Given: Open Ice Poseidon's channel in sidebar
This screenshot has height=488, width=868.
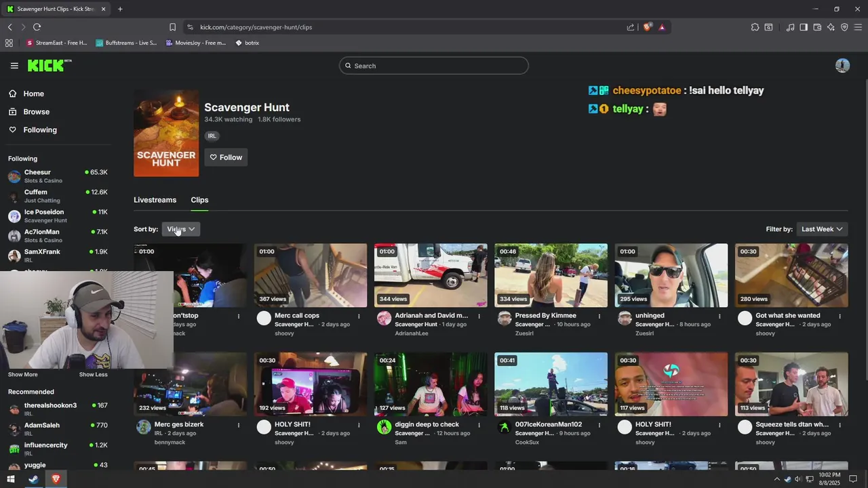Looking at the screenshot, I should coord(58,216).
